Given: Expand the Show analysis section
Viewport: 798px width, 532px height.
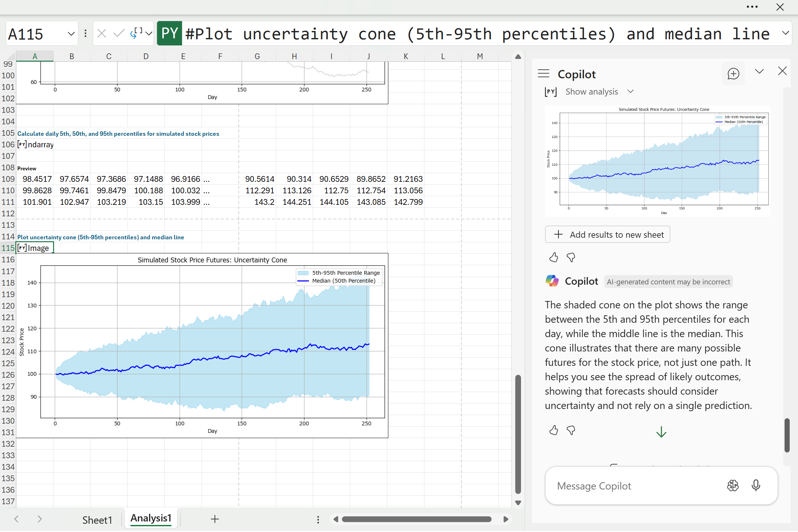Looking at the screenshot, I should click(x=630, y=92).
